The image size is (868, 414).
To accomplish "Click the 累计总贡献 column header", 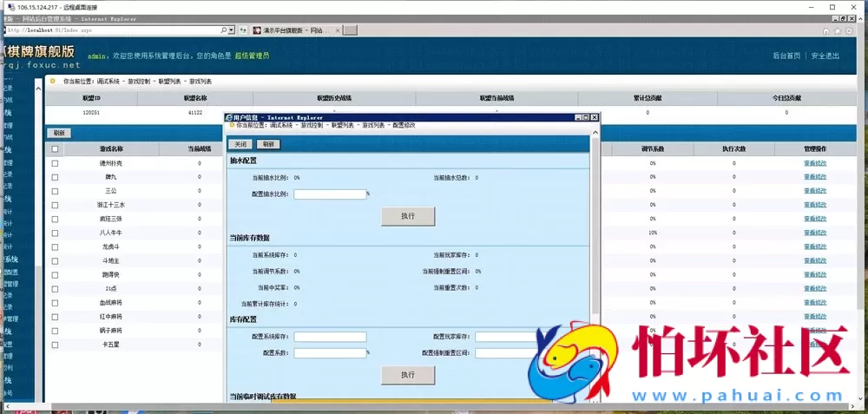I will pos(648,98).
